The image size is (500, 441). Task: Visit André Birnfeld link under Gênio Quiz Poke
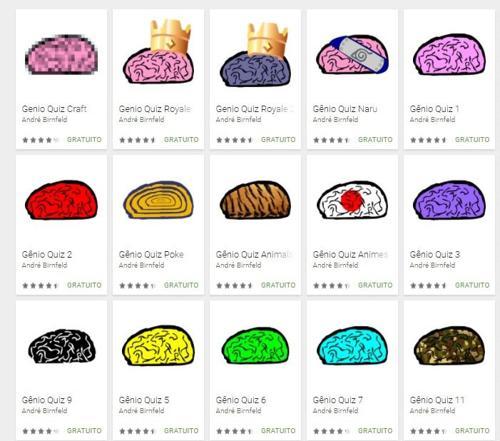click(x=141, y=265)
